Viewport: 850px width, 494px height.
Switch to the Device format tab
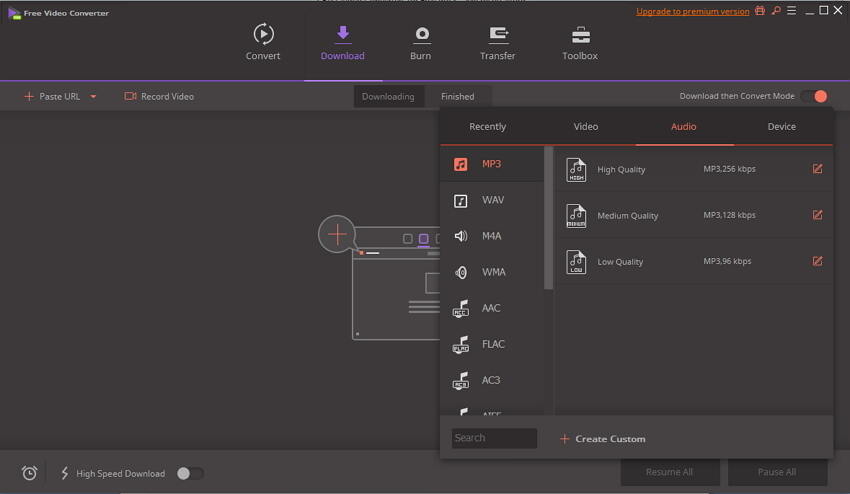pos(782,127)
